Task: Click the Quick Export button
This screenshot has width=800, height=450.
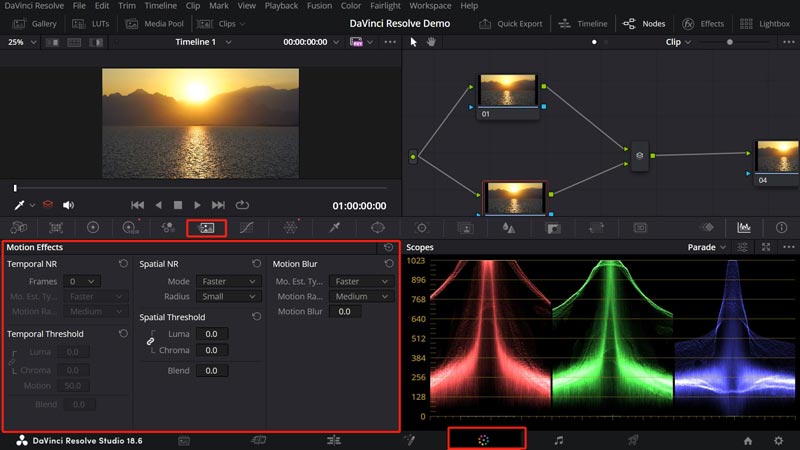Action: [510, 23]
